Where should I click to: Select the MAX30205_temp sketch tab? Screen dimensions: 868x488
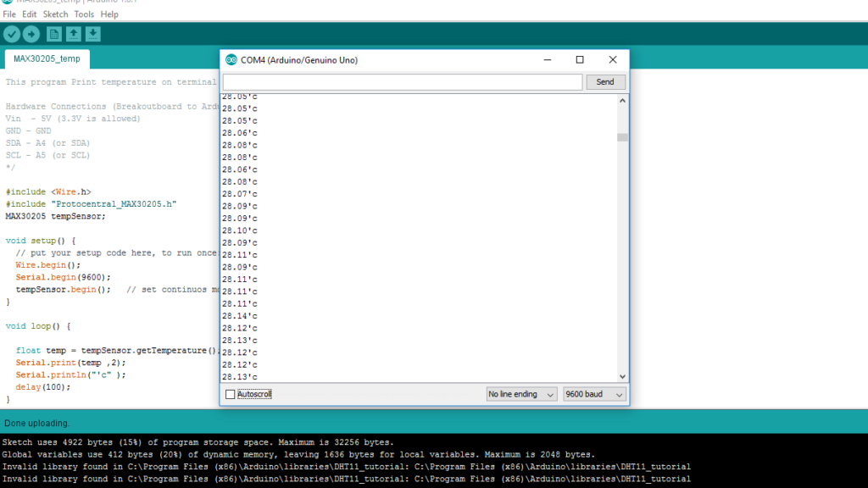pyautogui.click(x=47, y=58)
